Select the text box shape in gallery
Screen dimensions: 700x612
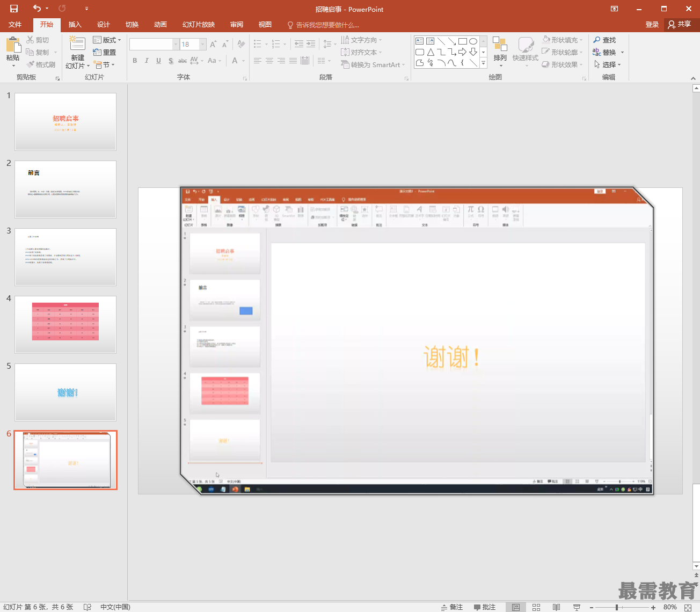point(420,41)
